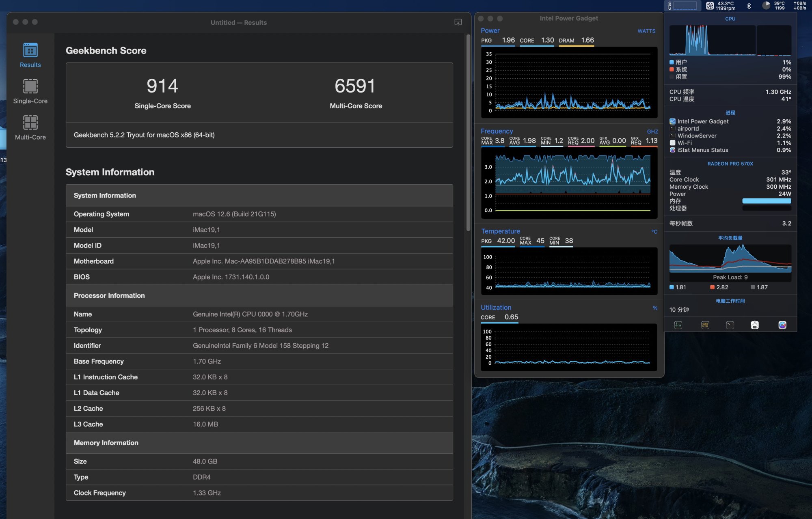This screenshot has width=812, height=519.
Task: Open the fan speed sensor menu bar item
Action: [721, 6]
